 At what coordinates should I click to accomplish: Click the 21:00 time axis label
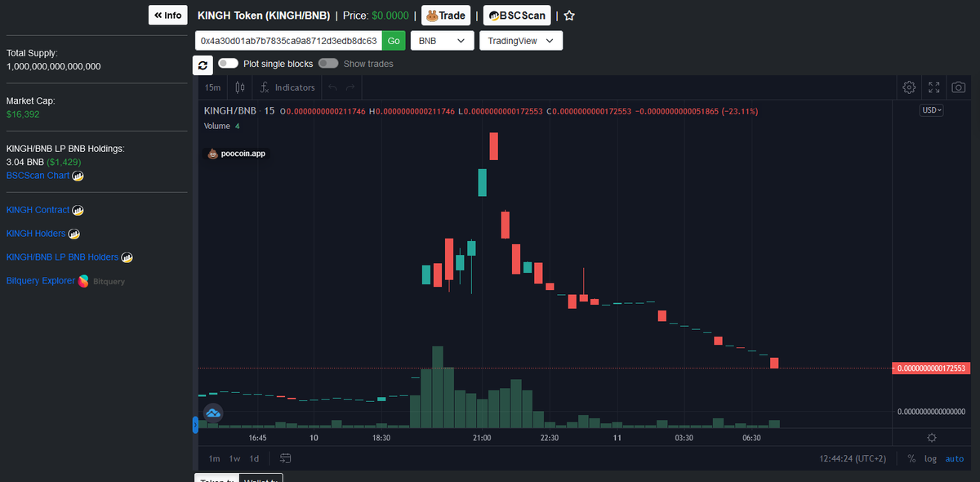pos(482,438)
